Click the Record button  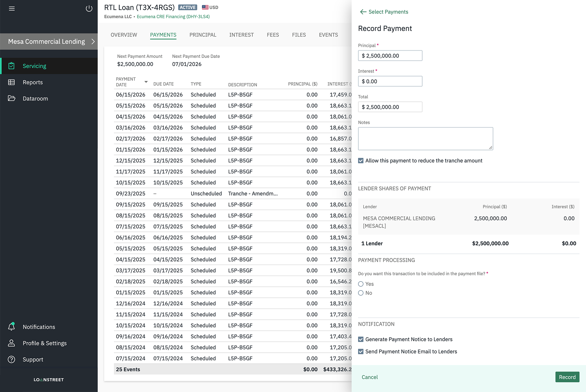coord(567,377)
